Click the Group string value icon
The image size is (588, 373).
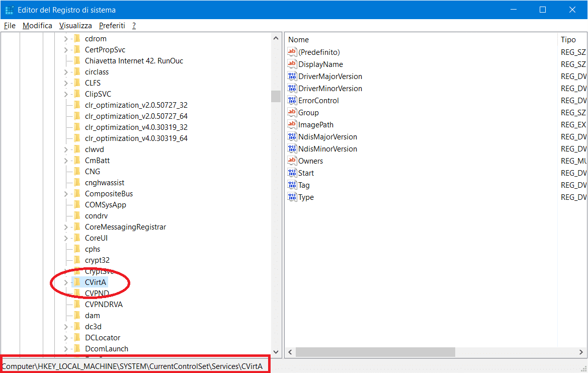[x=292, y=112]
